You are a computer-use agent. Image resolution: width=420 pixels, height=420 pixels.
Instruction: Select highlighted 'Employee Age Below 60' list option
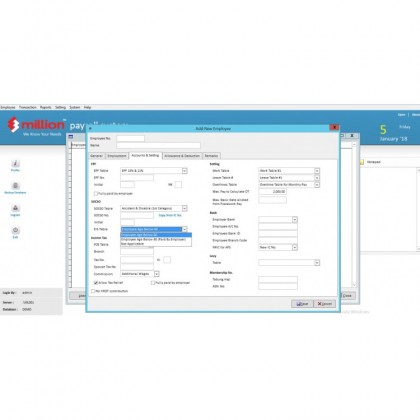coord(156,235)
